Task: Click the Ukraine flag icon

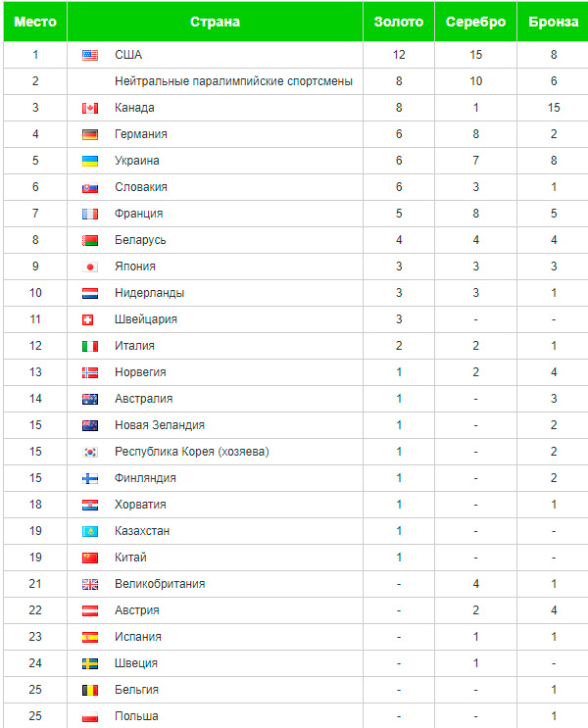Action: coord(90,161)
